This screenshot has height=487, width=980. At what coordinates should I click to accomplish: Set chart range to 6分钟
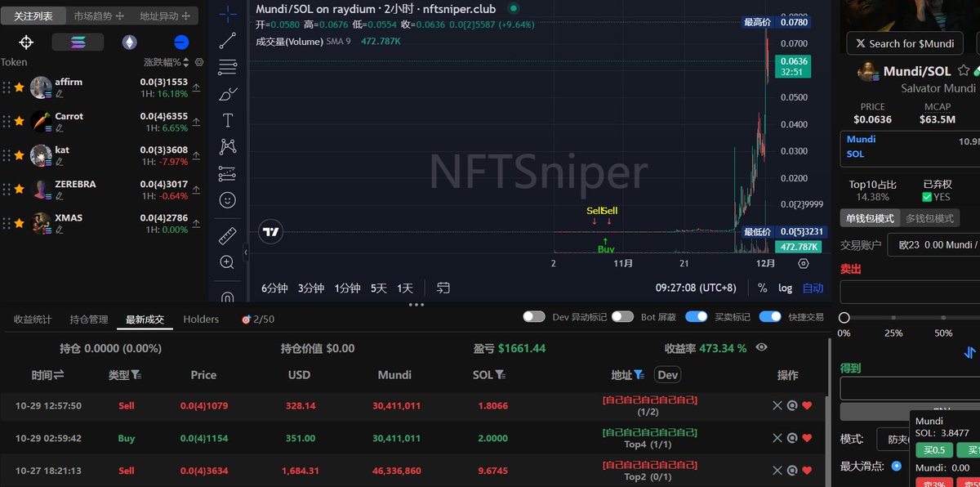(274, 288)
